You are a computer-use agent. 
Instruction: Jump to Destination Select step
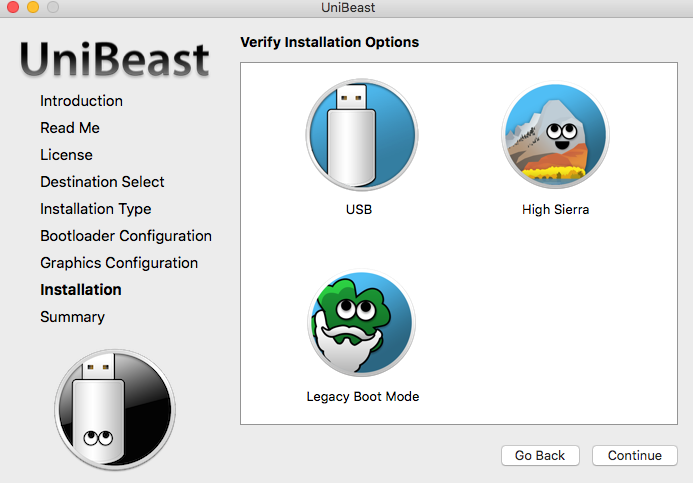pyautogui.click(x=102, y=182)
